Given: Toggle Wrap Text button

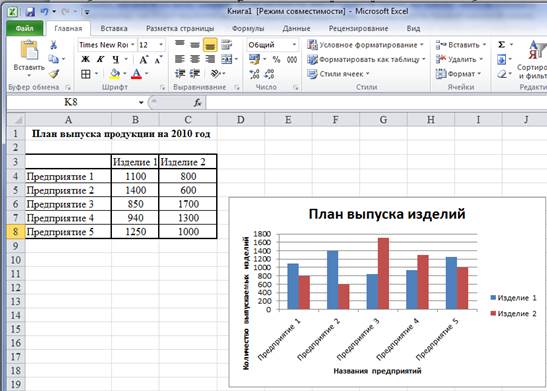Looking at the screenshot, I should coord(227,45).
